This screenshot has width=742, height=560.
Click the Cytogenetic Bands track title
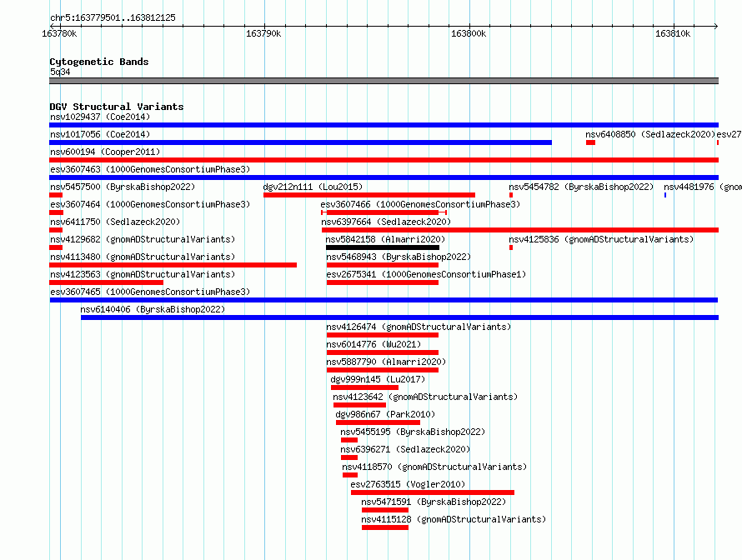[x=99, y=62]
